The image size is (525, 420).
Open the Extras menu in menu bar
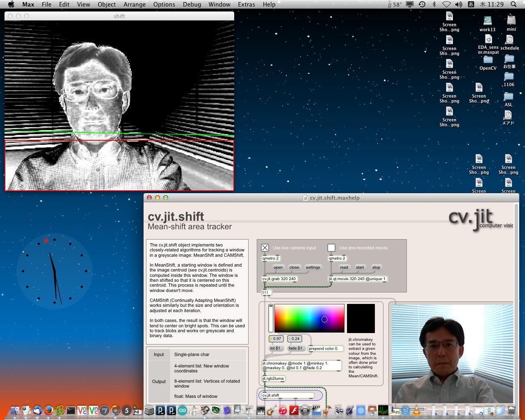[x=246, y=5]
